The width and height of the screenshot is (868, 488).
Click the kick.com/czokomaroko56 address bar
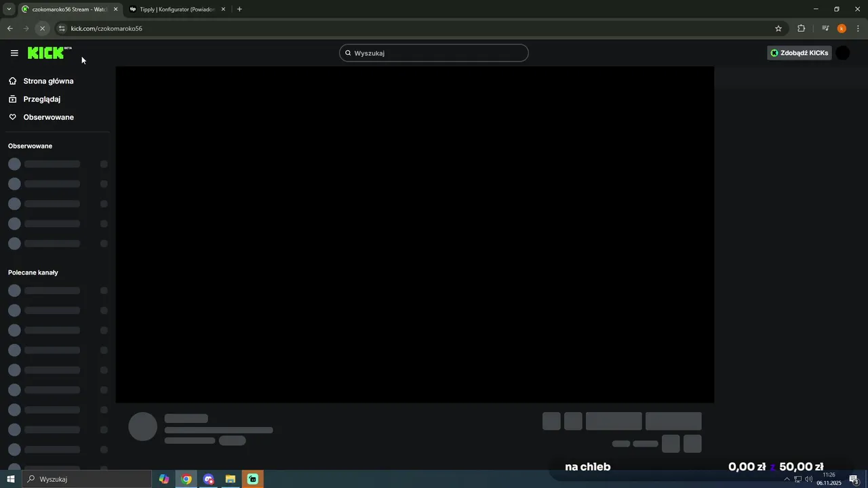(x=420, y=28)
